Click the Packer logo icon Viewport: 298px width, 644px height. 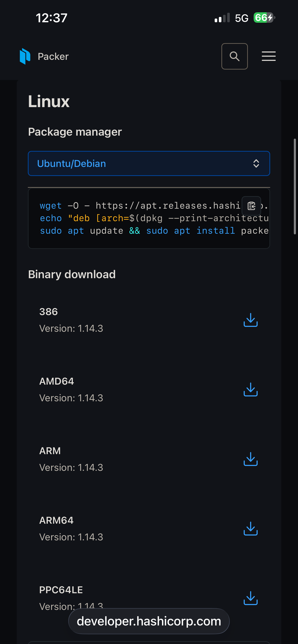25,56
